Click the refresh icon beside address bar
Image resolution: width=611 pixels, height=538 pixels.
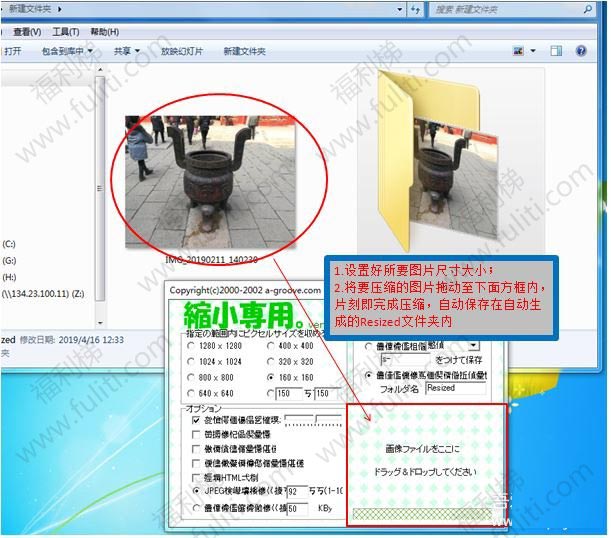pos(415,10)
